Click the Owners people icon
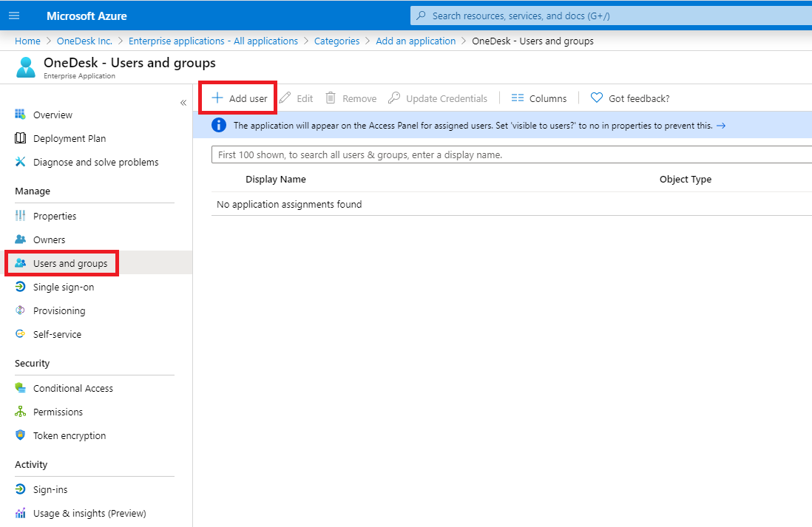The image size is (812, 527). coord(20,239)
